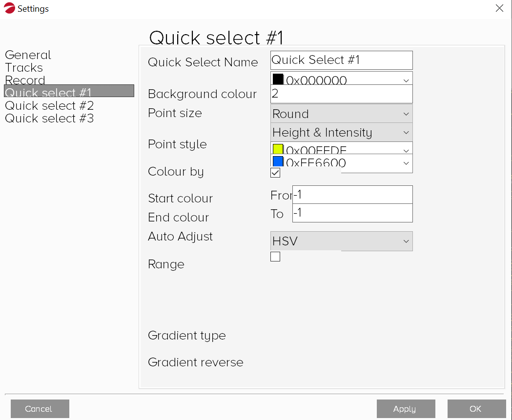
Task: Click the Quick Select Name text field
Action: click(x=341, y=60)
